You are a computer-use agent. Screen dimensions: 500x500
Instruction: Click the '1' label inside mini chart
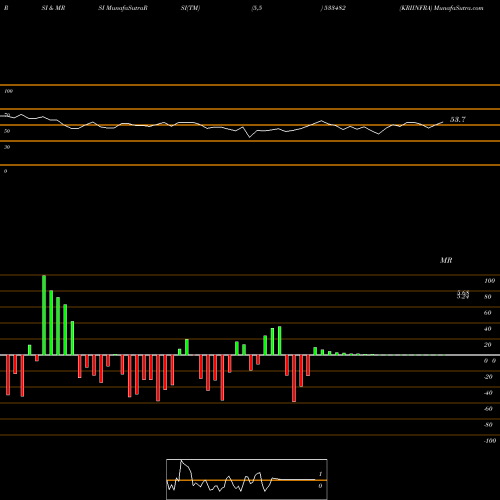click(320, 474)
